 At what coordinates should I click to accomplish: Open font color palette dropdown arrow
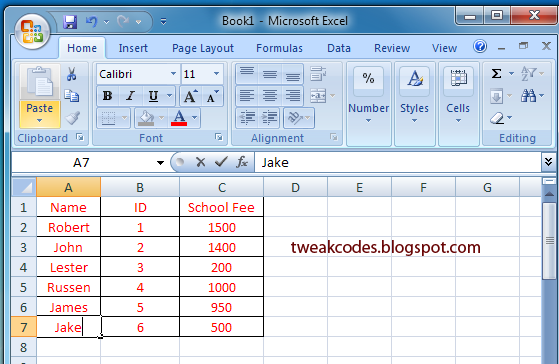195,118
